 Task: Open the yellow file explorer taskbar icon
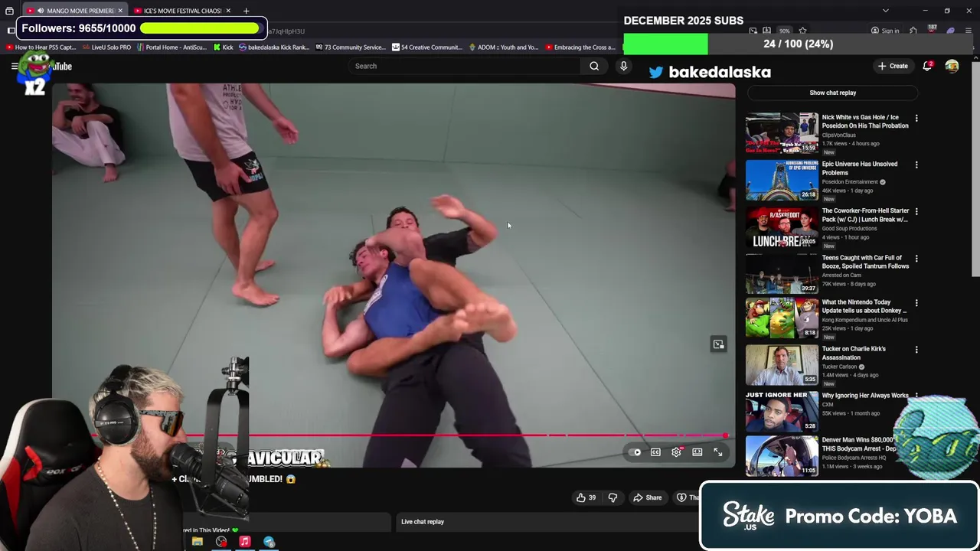[198, 542]
